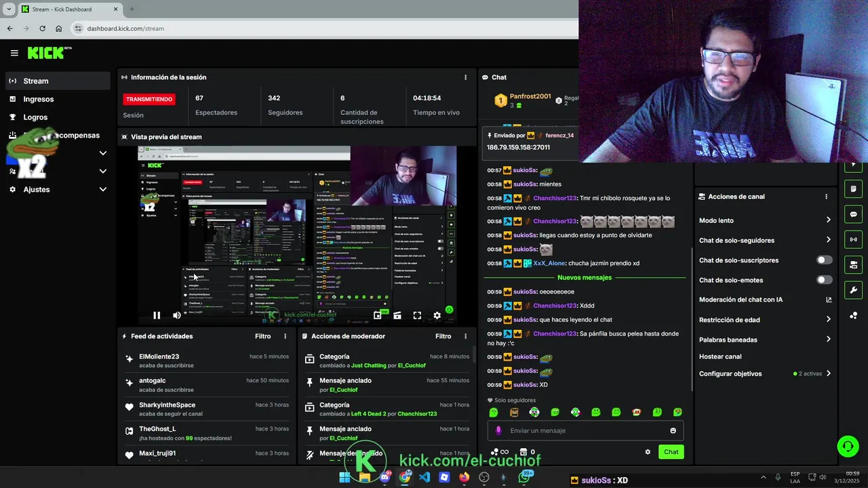Click the ElMoliente23 subscription activity row
Image resolution: width=868 pixels, height=488 pixels.
208,361
